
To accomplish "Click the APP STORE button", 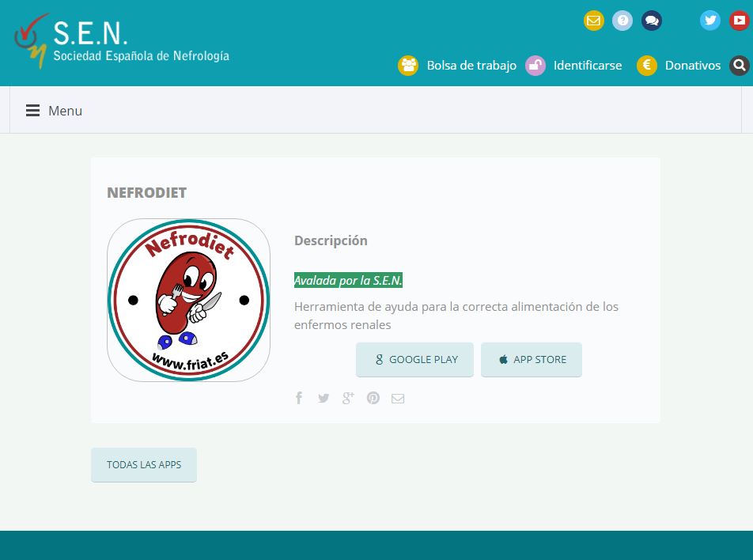I will pos(532,359).
